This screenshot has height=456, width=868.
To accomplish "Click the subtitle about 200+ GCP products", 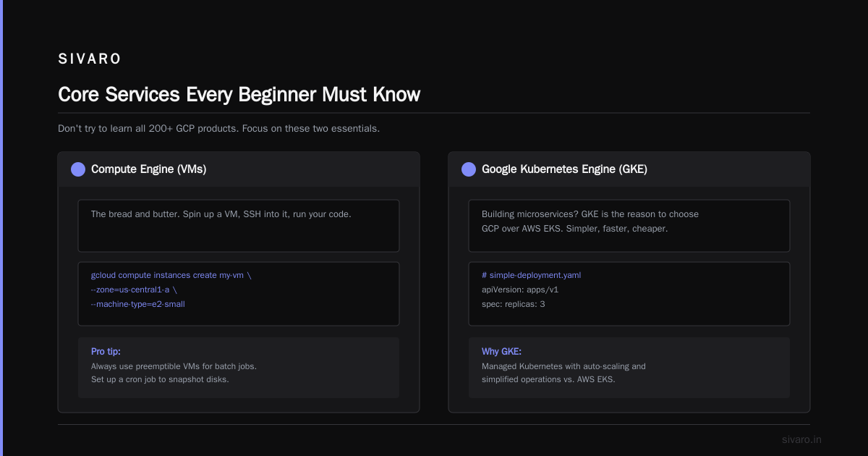I will (218, 129).
